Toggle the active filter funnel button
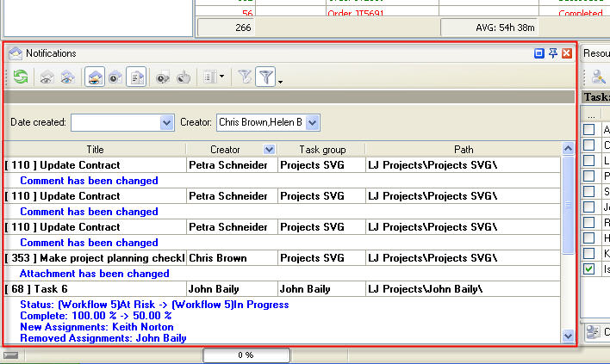 pos(266,77)
